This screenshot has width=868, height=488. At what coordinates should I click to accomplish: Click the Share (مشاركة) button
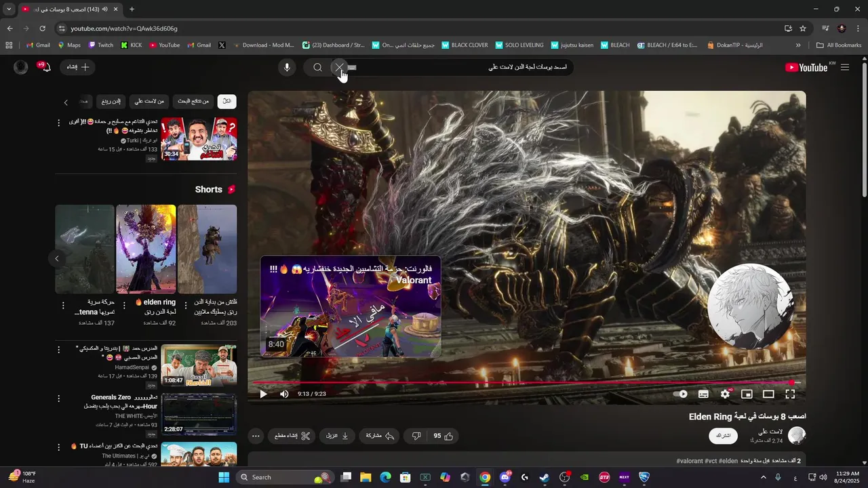(x=380, y=436)
